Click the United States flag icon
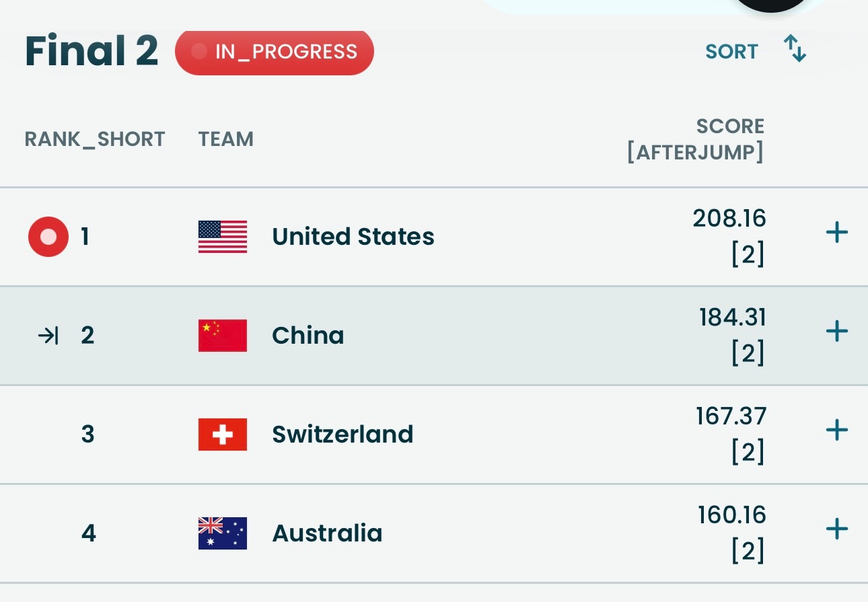The image size is (868, 602). point(222,237)
